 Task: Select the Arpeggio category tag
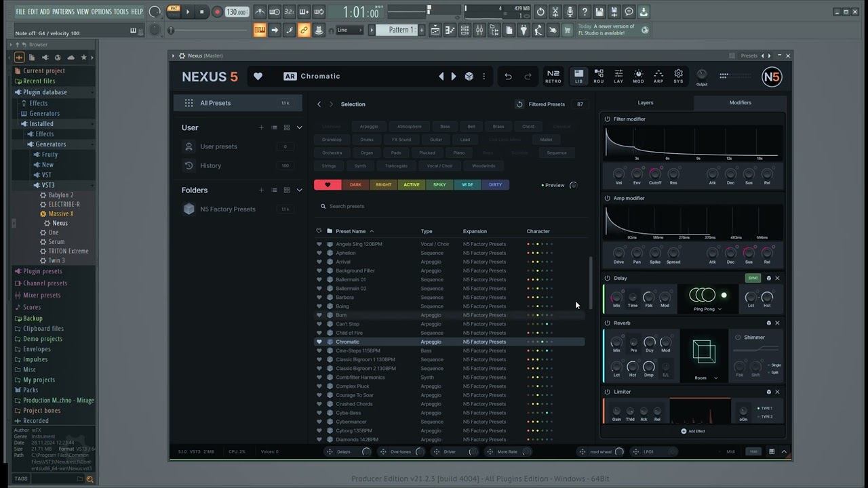tap(369, 127)
